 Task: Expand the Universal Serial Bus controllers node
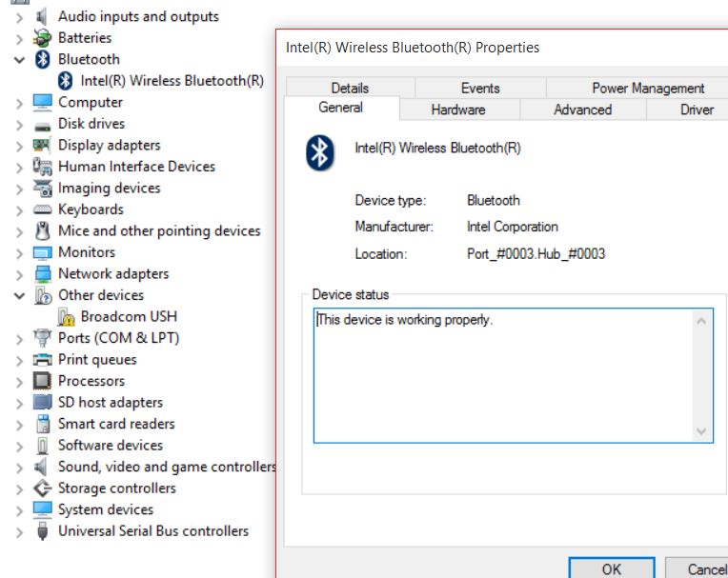19,532
